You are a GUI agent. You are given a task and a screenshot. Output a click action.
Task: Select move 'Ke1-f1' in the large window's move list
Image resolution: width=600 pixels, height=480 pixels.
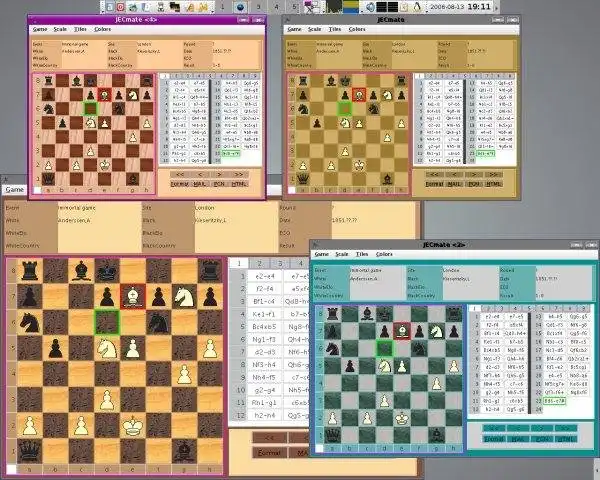pyautogui.click(x=264, y=314)
